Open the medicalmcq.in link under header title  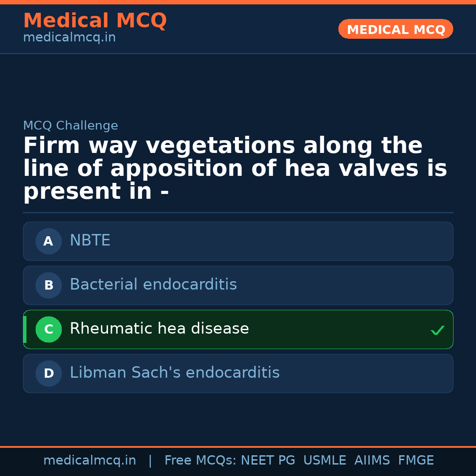click(69, 38)
